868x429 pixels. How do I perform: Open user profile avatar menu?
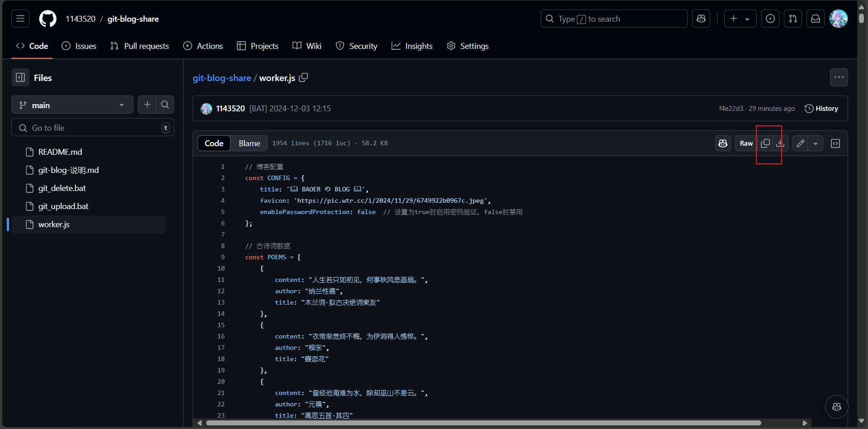pos(839,19)
